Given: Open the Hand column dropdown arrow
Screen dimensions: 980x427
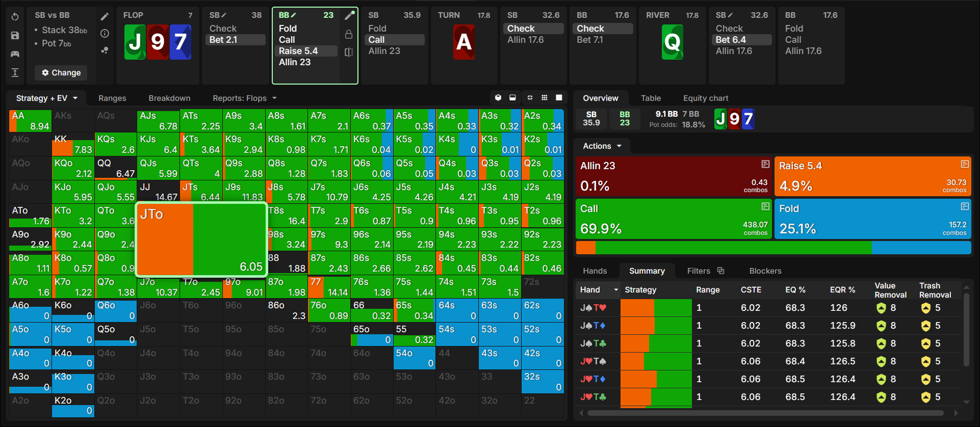Looking at the screenshot, I should [616, 290].
